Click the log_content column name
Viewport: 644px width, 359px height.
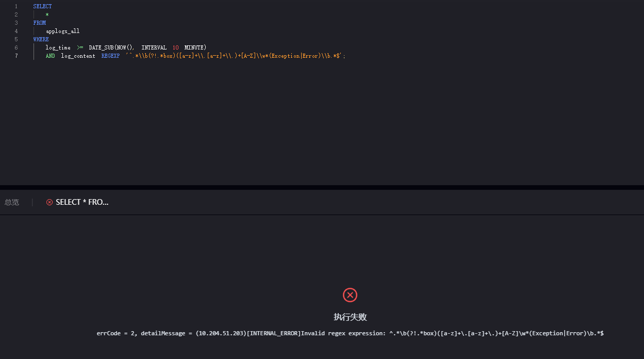pos(78,56)
